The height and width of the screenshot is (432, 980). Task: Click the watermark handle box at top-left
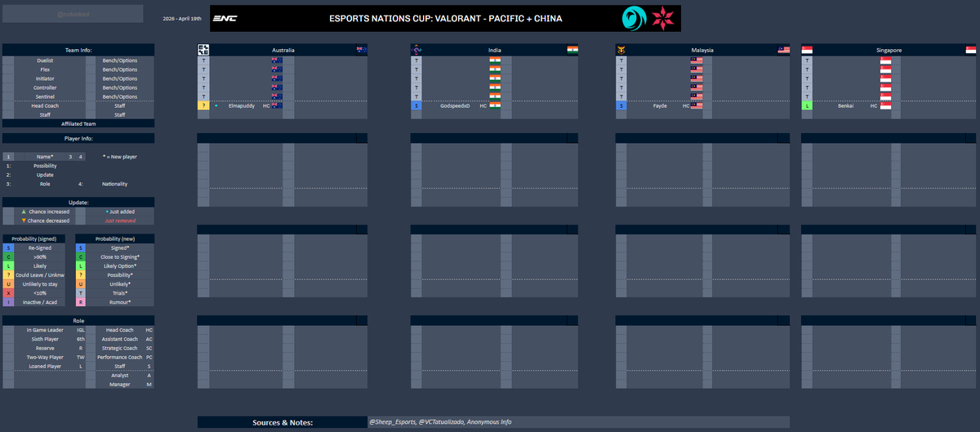tap(73, 13)
